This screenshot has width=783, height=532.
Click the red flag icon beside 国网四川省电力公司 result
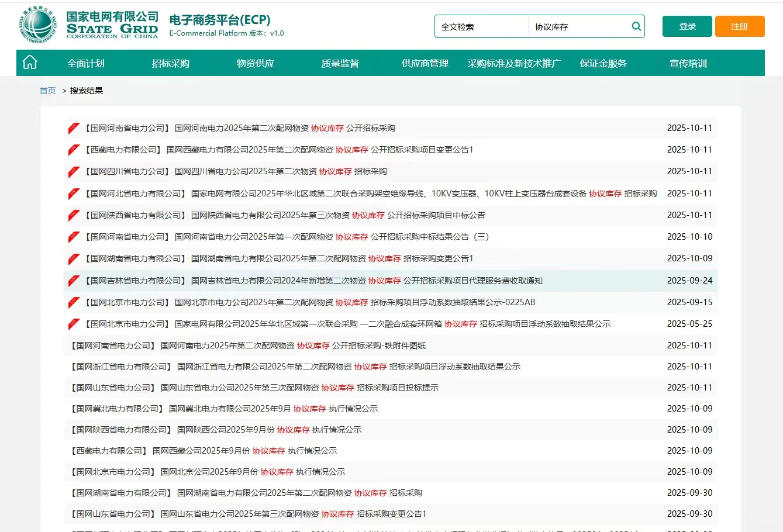(73, 171)
